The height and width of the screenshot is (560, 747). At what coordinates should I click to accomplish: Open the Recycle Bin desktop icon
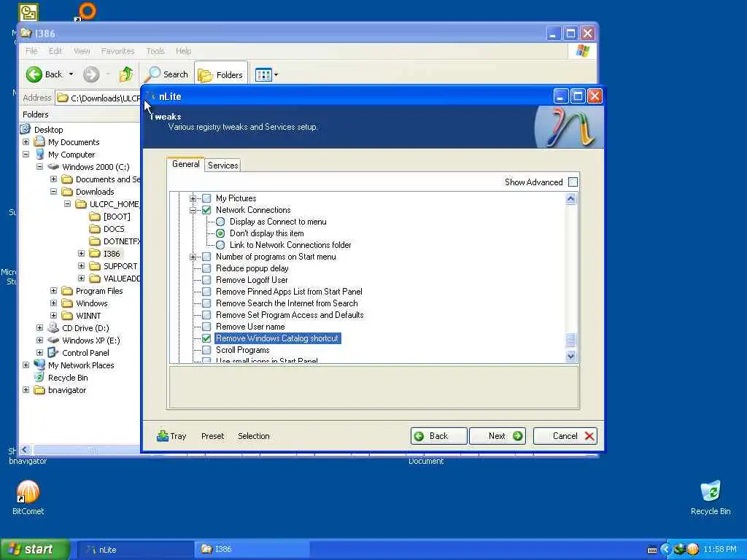click(x=711, y=491)
